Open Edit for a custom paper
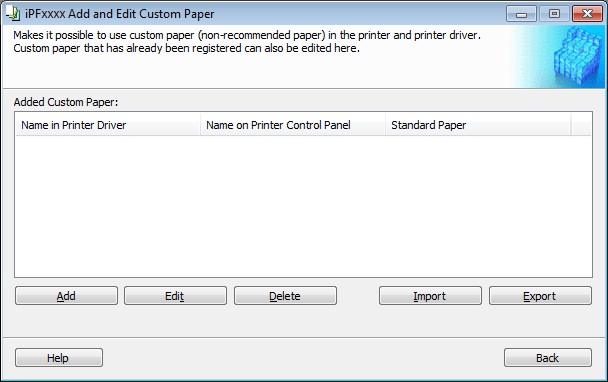 pyautogui.click(x=175, y=296)
